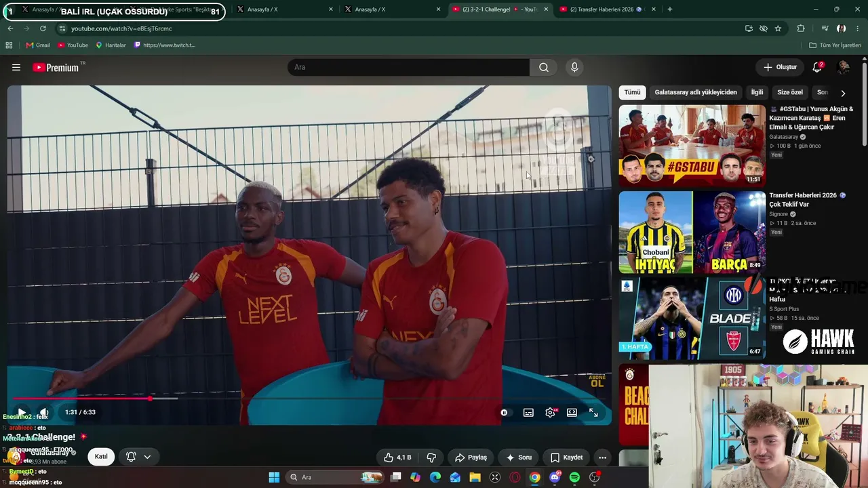Click the YouTube search magnifier button
The height and width of the screenshot is (488, 868).
coord(544,67)
